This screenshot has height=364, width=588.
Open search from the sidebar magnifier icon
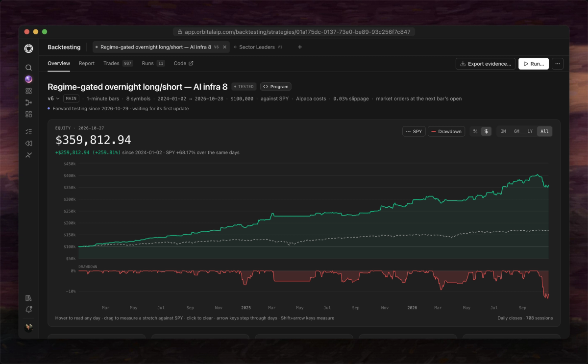tap(28, 68)
